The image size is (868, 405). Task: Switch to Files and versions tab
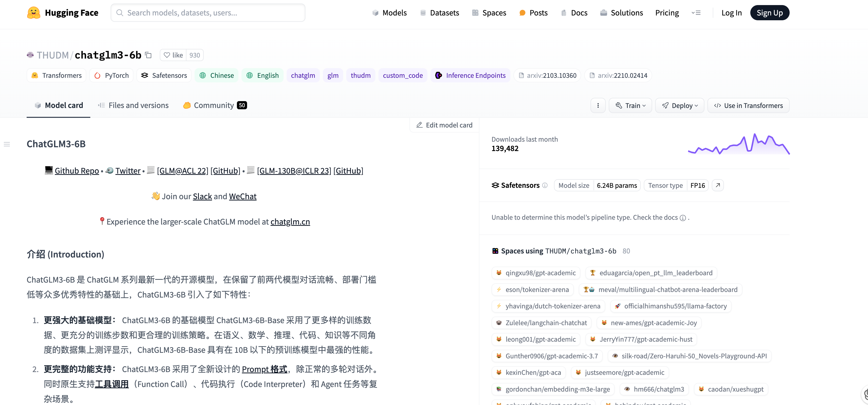click(133, 105)
